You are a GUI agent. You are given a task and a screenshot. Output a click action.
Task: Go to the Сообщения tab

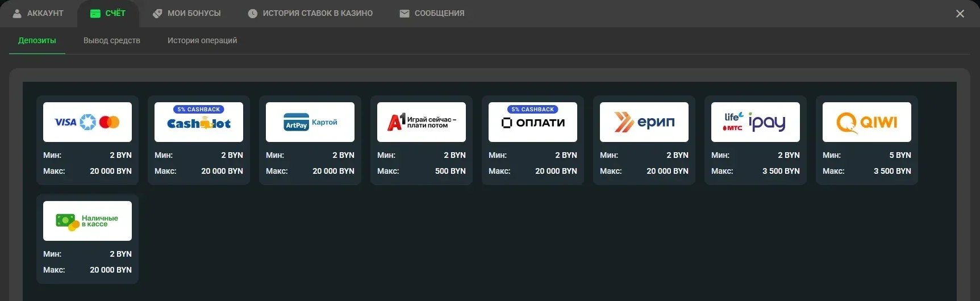tap(432, 13)
